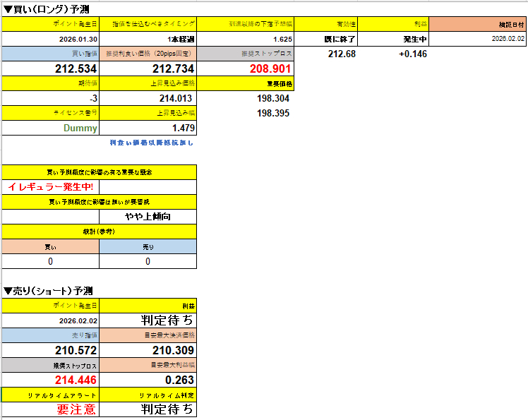The image size is (528, 420).
Task: Click the やや上傾向 cell
Action: click(x=148, y=217)
